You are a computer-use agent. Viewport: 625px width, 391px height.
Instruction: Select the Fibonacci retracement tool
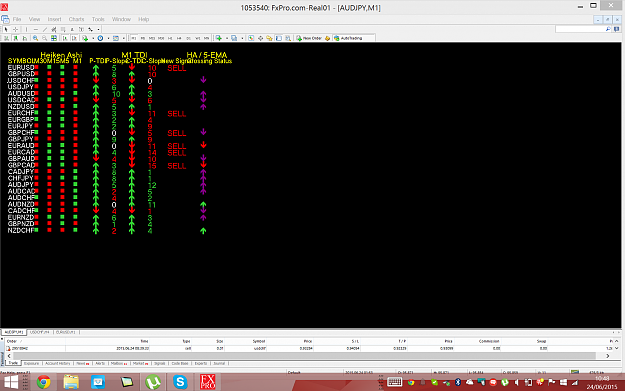pos(63,29)
